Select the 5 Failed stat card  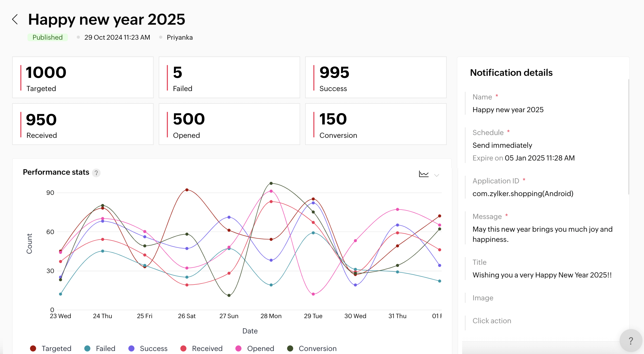tap(229, 77)
